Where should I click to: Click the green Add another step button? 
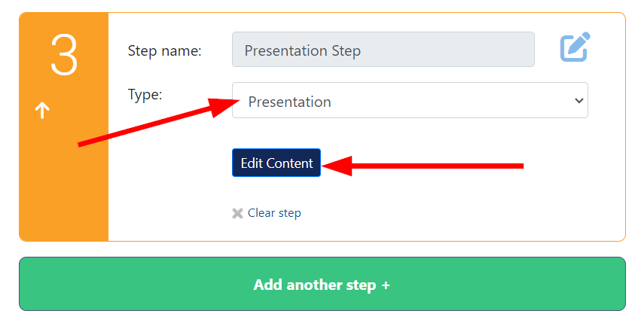click(x=322, y=284)
